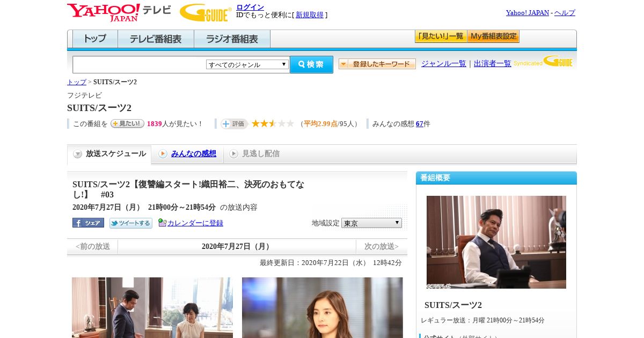The width and height of the screenshot is (644, 338).
Task: Open the ラジオ番組表 tab
Action: tap(232, 39)
